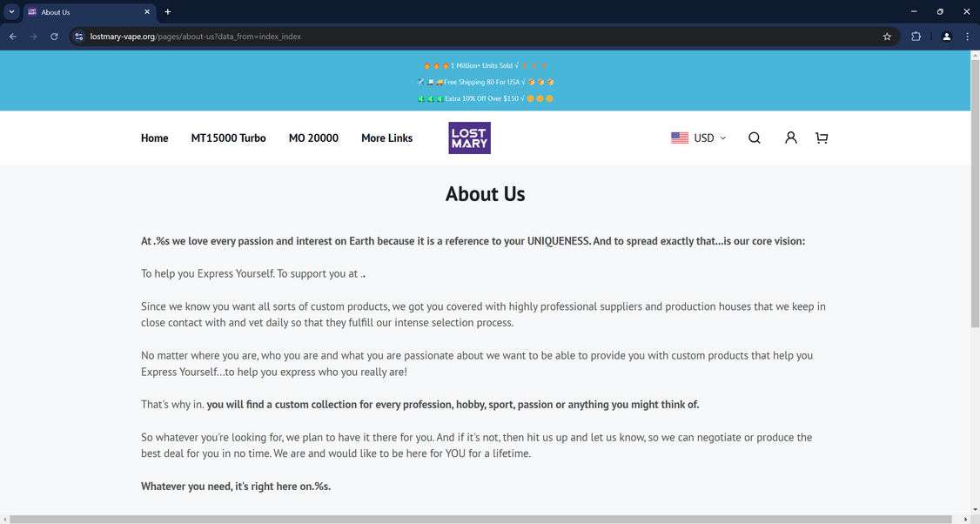Minimize the browser window
Screen dimensions: 980x524
pos(914,12)
